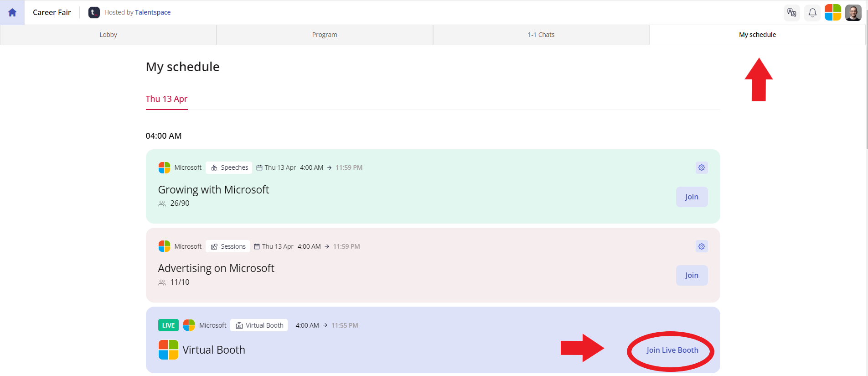Open the user profile avatar
This screenshot has height=376, width=868.
coord(853,13)
